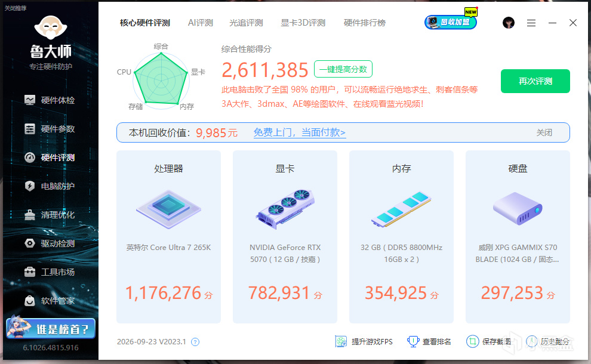This screenshot has width=591, height=364.
Task: Click the 谁是榜首? promo banner
Action: (x=51, y=328)
